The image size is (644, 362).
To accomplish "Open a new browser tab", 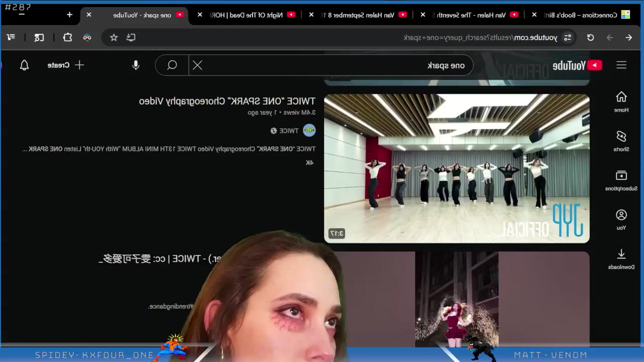I will (69, 15).
